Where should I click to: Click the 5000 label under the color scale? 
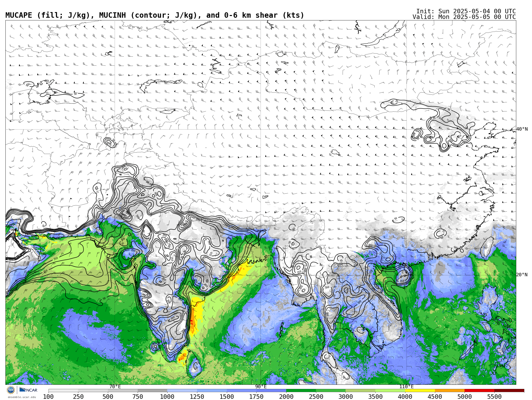(465, 397)
